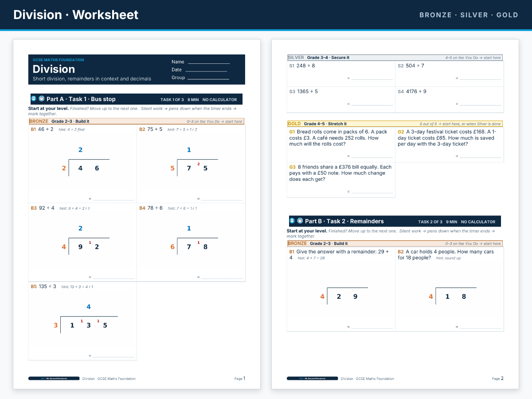Image resolution: width=532 pixels, height=399 pixels.
Task: Click the answer line for G1 bread rolls
Action: (372, 157)
